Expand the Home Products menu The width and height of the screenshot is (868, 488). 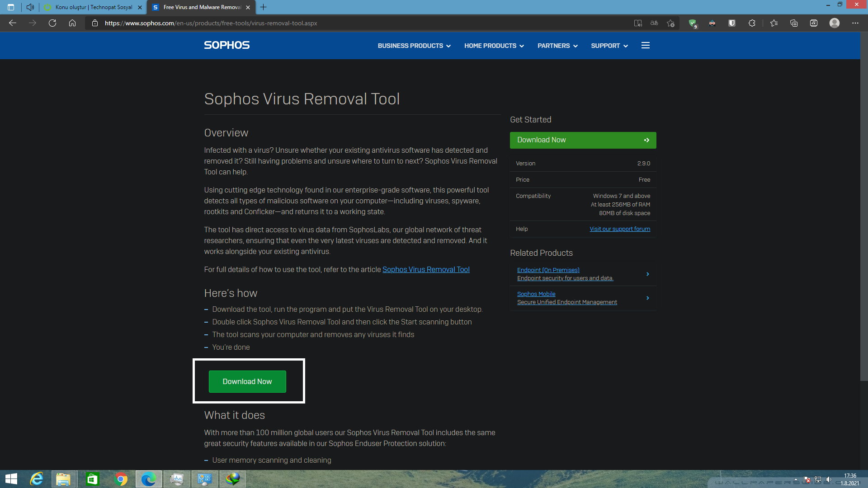tap(494, 46)
